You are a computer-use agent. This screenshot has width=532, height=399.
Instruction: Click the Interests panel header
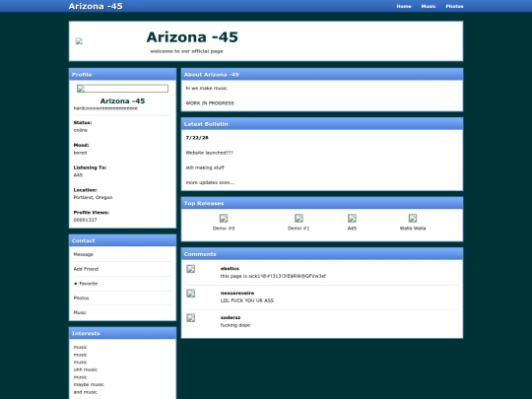122,333
